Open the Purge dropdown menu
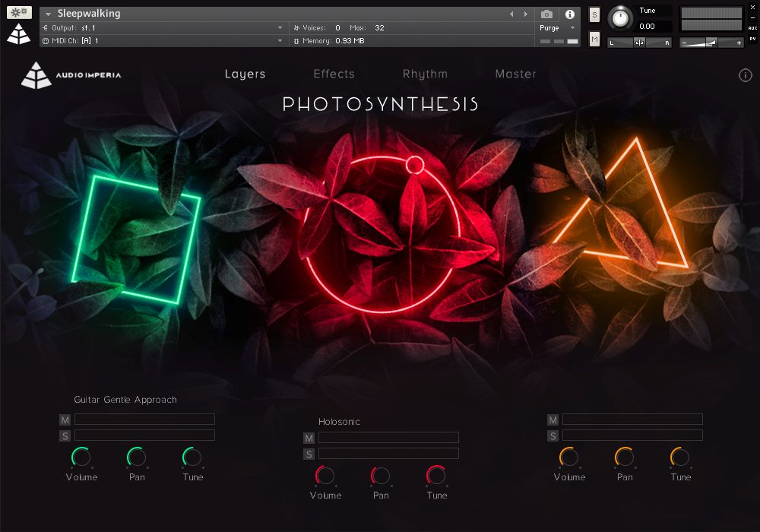This screenshot has height=532, width=760. (x=572, y=28)
